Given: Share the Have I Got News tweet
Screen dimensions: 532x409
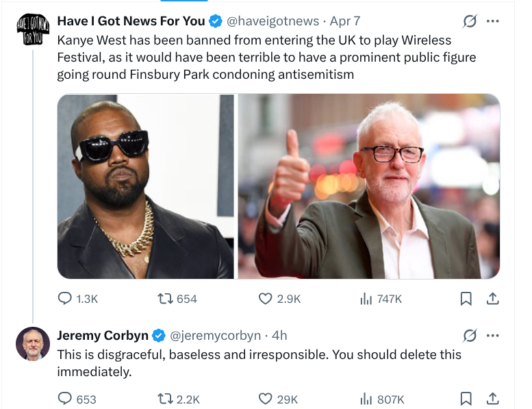Looking at the screenshot, I should [491, 299].
